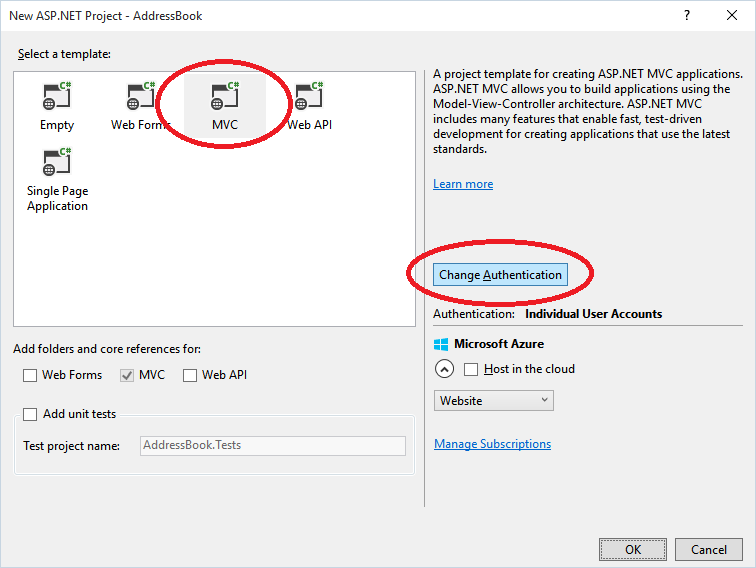
Task: Click the Change Authentication button
Action: click(500, 275)
